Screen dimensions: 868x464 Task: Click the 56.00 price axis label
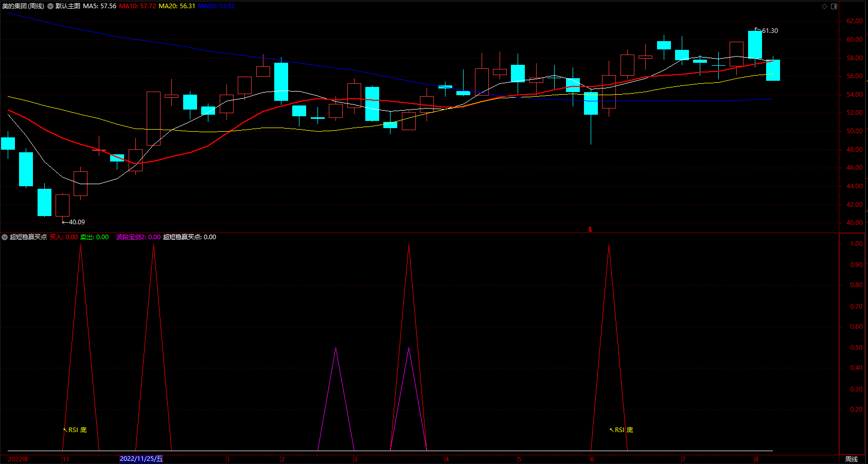point(854,76)
